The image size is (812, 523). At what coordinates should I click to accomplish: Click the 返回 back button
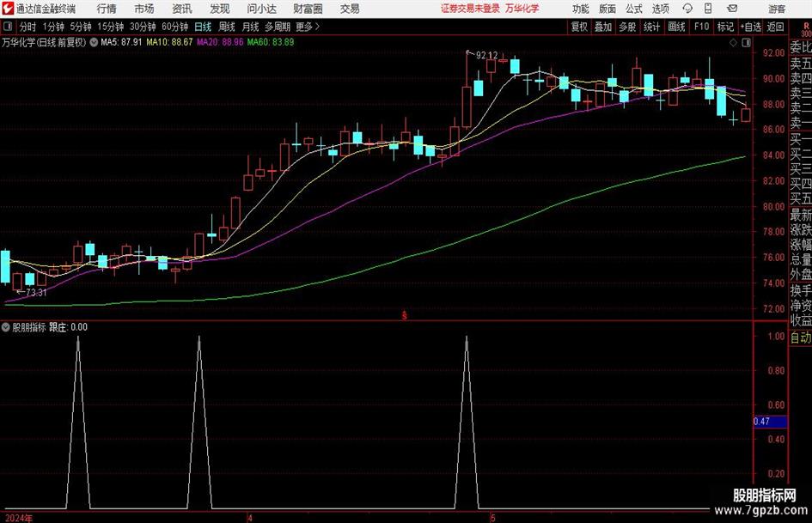point(775,27)
